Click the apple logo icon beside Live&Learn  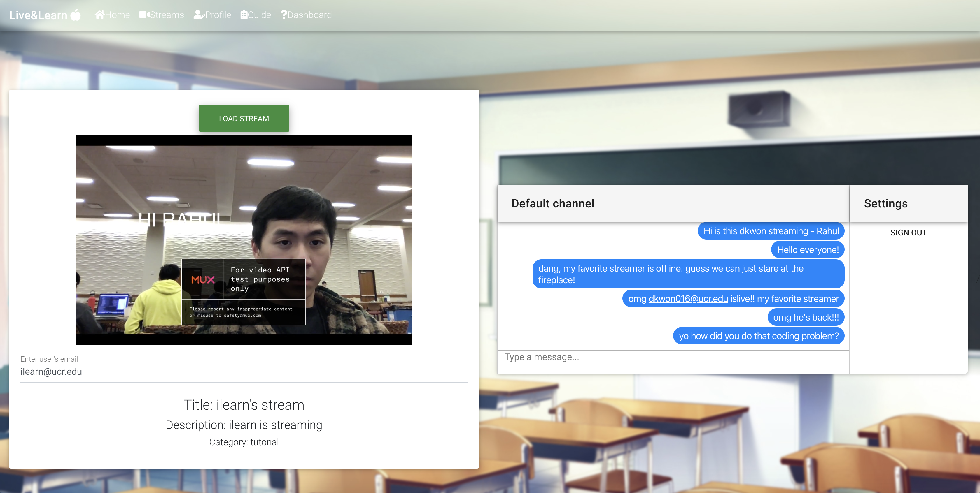76,15
